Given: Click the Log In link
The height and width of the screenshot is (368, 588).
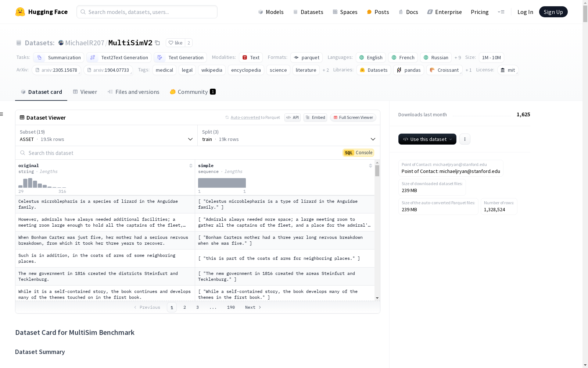Looking at the screenshot, I should 525,12.
